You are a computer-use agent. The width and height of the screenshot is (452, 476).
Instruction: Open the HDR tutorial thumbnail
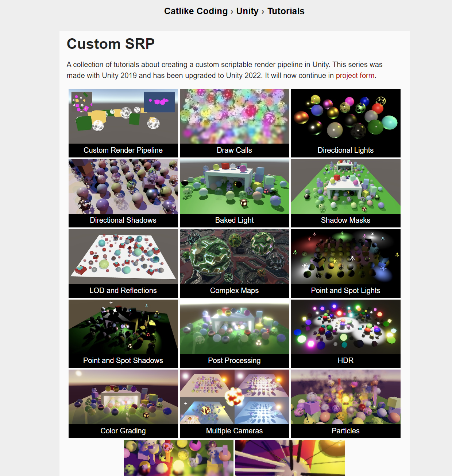click(346, 333)
